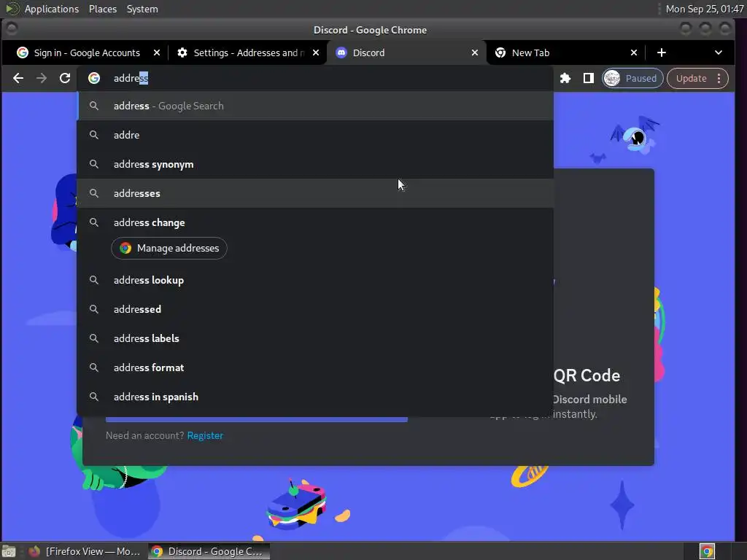Click the clock showing Mon Sep 25

click(x=705, y=9)
